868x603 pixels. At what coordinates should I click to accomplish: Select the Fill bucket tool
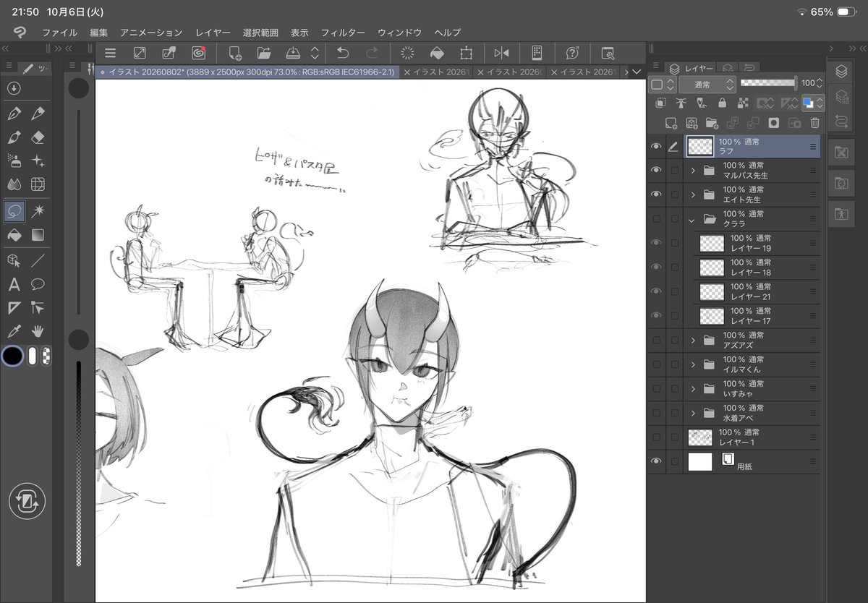point(14,235)
